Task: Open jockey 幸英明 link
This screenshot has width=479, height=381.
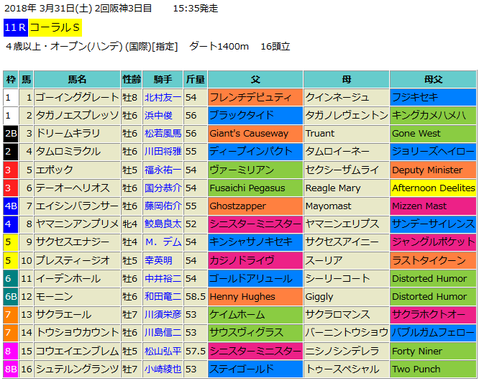Action: pyautogui.click(x=158, y=260)
